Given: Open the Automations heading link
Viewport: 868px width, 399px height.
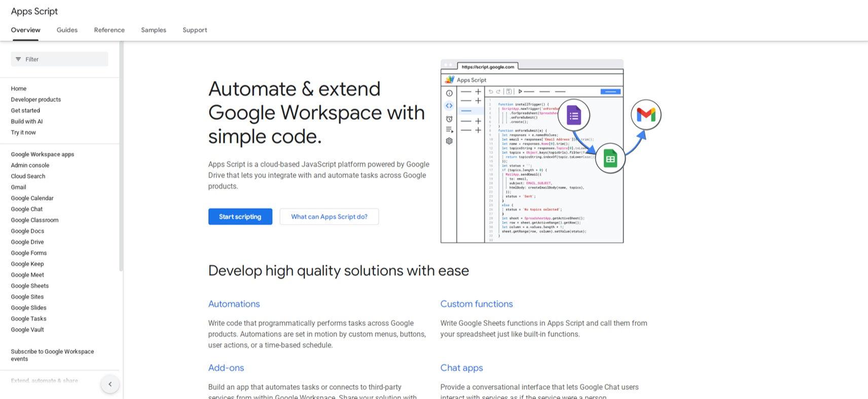Looking at the screenshot, I should pos(234,304).
